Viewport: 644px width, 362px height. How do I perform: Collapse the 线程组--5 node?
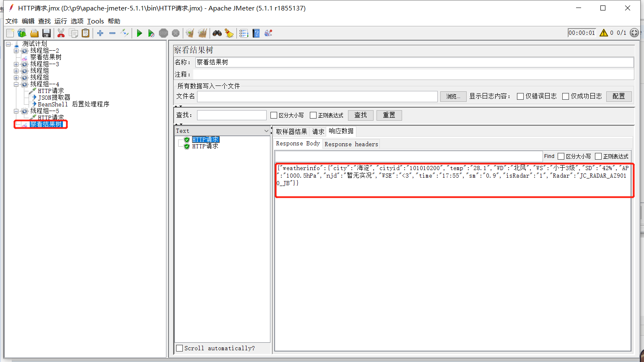[x=16, y=111]
